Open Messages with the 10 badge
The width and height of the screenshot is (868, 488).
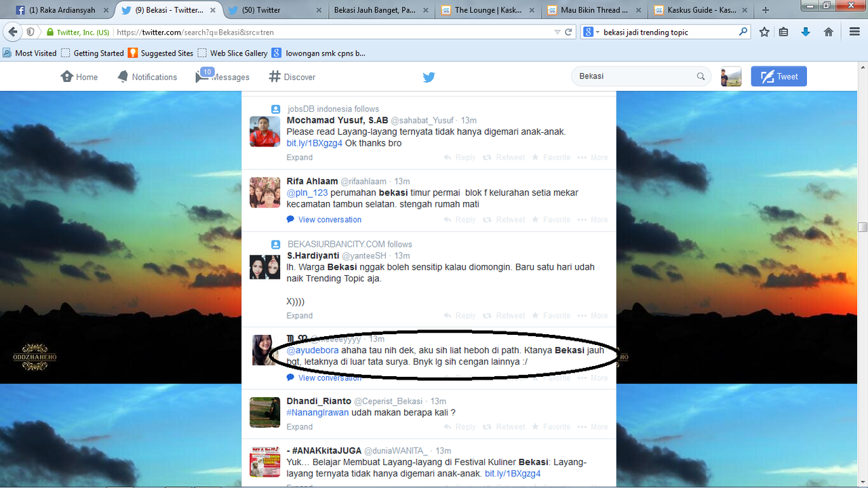[222, 77]
